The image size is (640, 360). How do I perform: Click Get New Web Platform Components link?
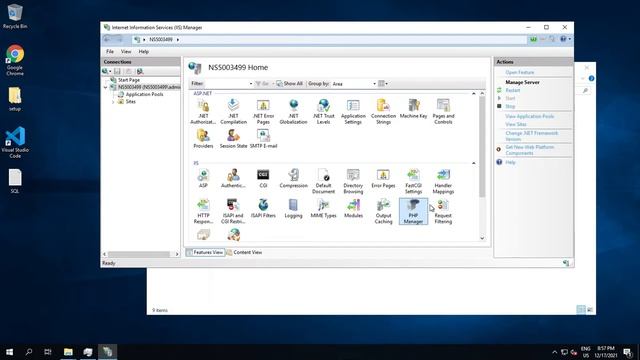click(x=529, y=150)
